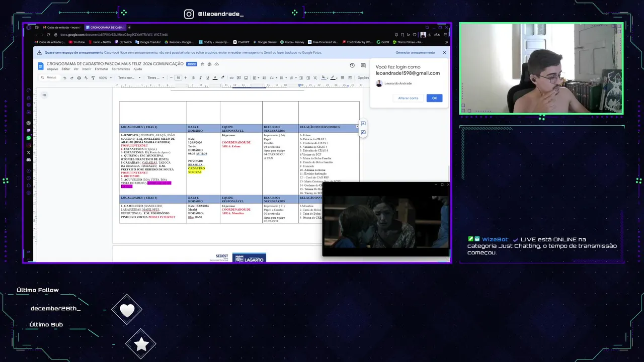The height and width of the screenshot is (362, 644).
Task: Open the Times font dropdown
Action: 155,77
